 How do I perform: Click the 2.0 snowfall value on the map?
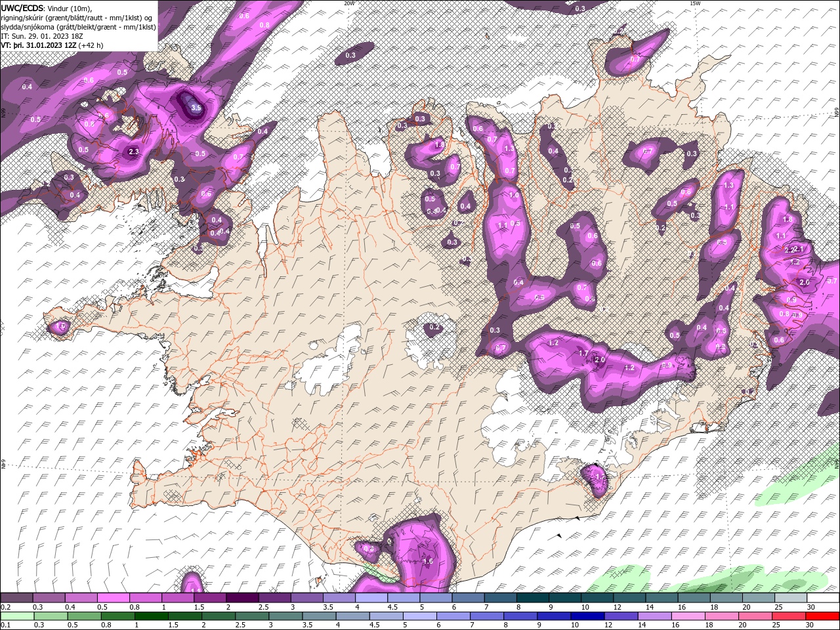tap(599, 360)
